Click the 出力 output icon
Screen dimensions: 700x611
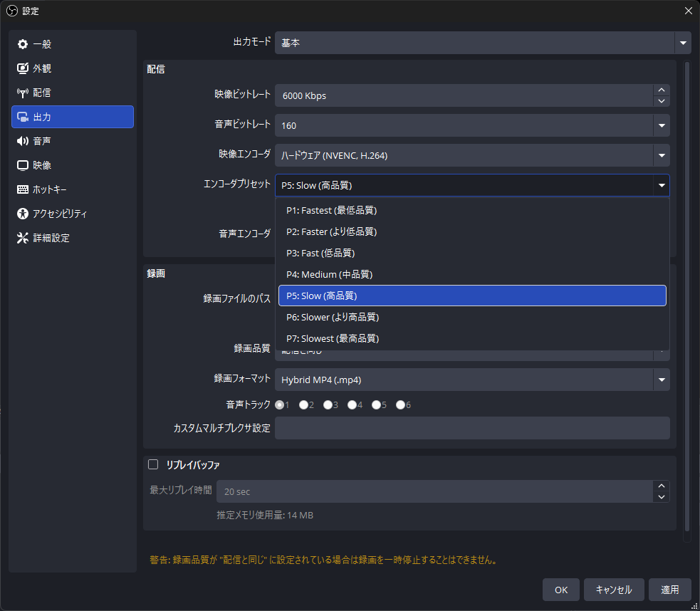[22, 117]
